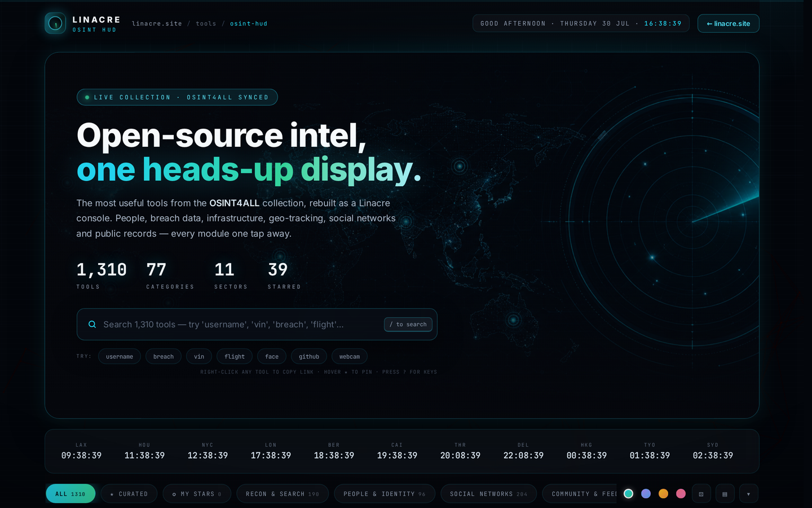
Task: Try the 'breach' suggestion chip
Action: coord(164,357)
